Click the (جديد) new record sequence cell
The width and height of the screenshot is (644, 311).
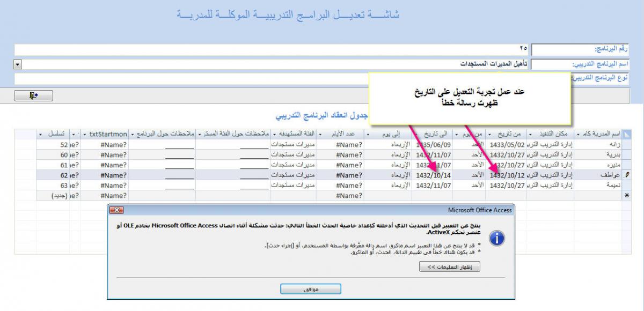coord(53,195)
